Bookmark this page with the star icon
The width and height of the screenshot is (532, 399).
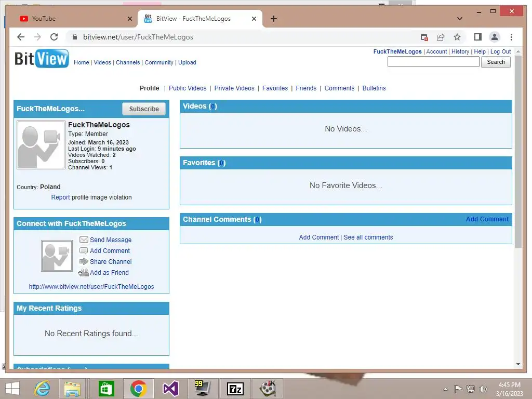(x=457, y=37)
